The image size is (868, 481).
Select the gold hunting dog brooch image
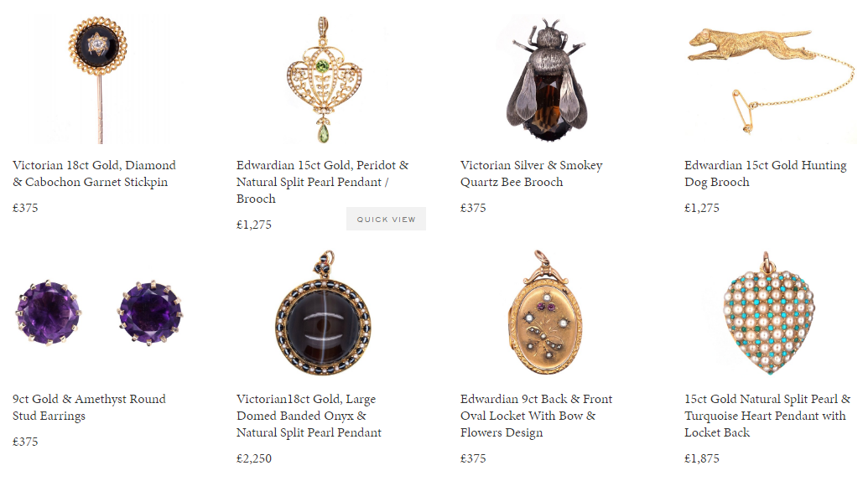coord(771,80)
